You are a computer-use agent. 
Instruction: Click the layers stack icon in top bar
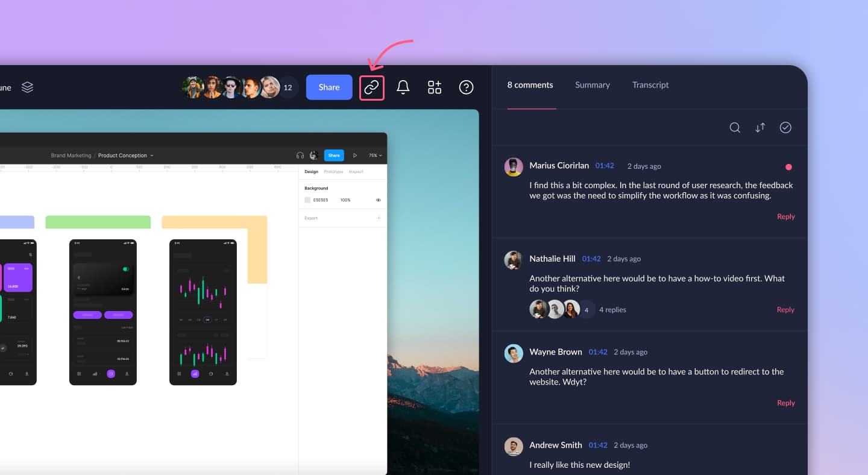click(x=27, y=87)
